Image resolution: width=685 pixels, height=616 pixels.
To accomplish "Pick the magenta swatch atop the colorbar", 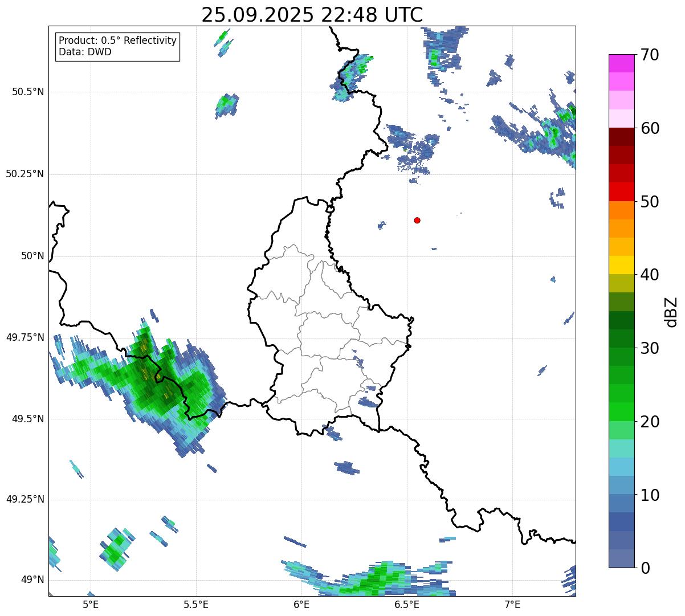I will click(621, 63).
